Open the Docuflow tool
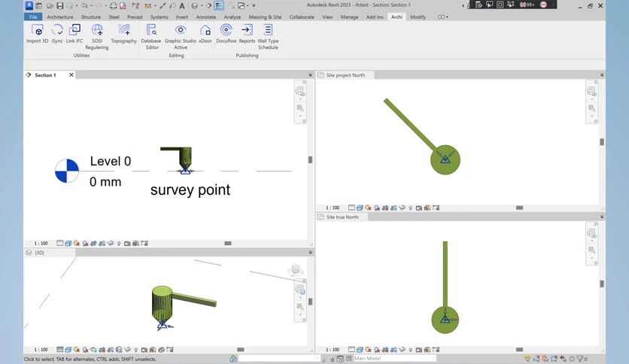The image size is (629, 364). coord(226,34)
